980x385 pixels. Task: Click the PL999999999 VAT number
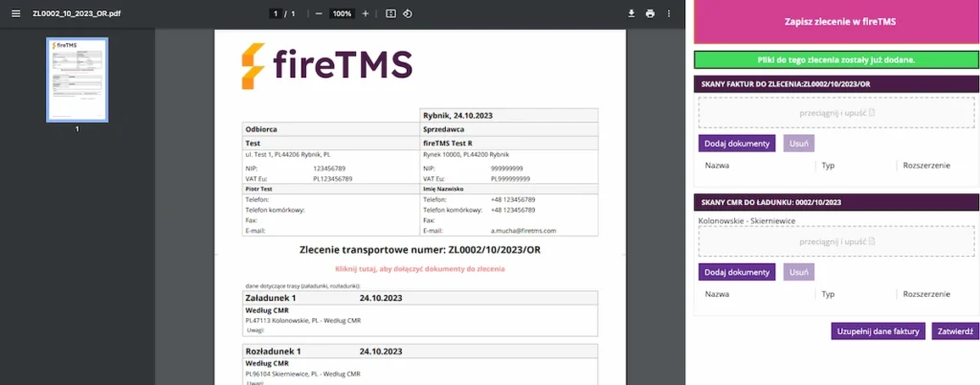511,179
